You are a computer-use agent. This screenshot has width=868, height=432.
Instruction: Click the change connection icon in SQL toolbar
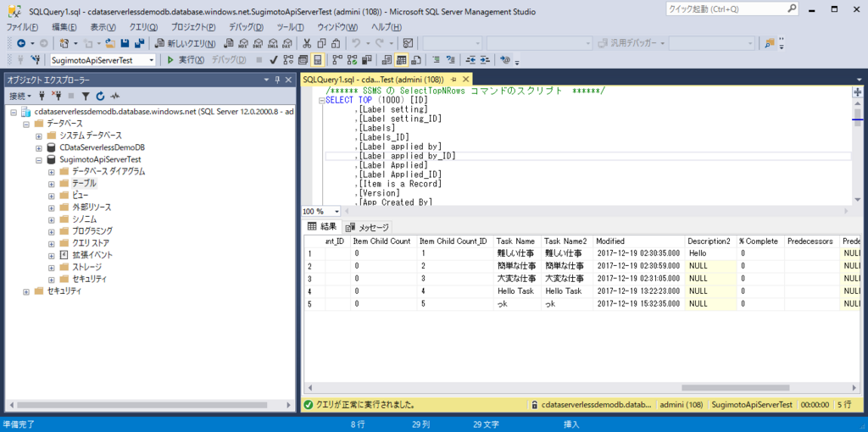tap(36, 60)
